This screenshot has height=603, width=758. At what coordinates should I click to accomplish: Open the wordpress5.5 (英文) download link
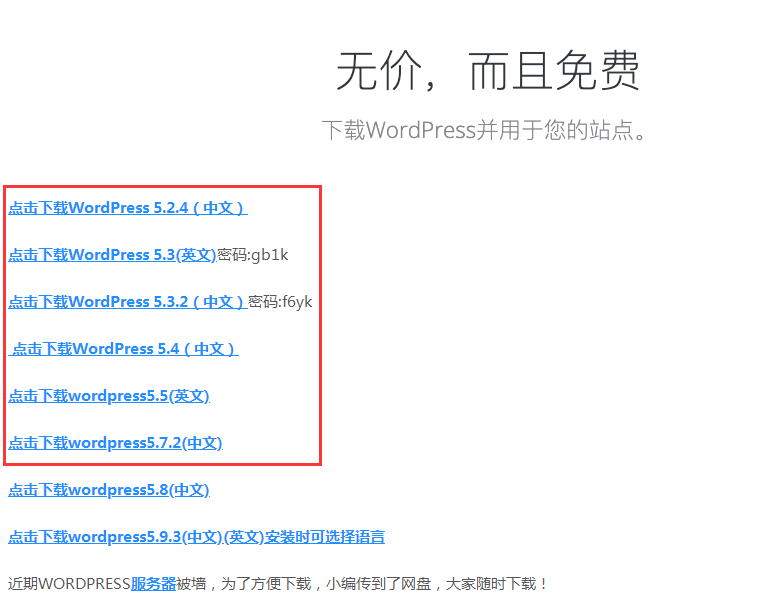click(109, 396)
